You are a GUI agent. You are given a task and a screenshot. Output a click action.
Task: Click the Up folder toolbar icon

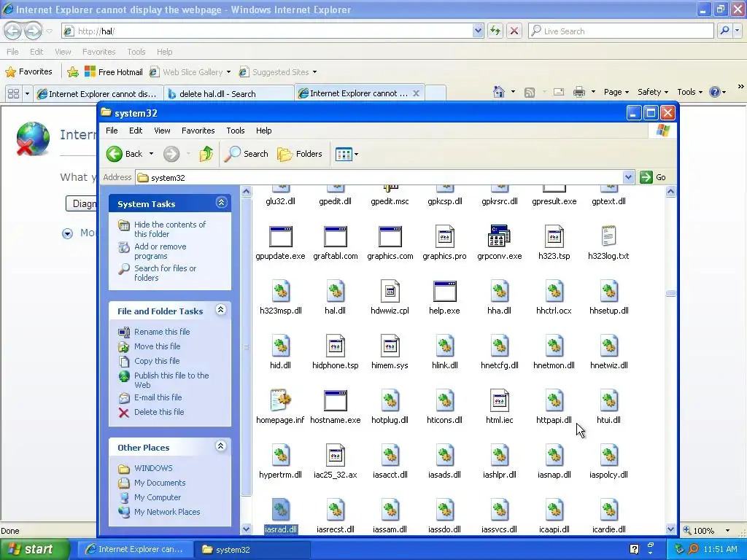point(206,154)
